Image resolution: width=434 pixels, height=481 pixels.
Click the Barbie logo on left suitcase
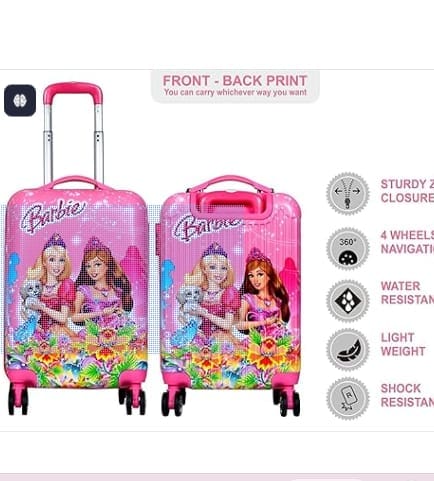pos(53,215)
